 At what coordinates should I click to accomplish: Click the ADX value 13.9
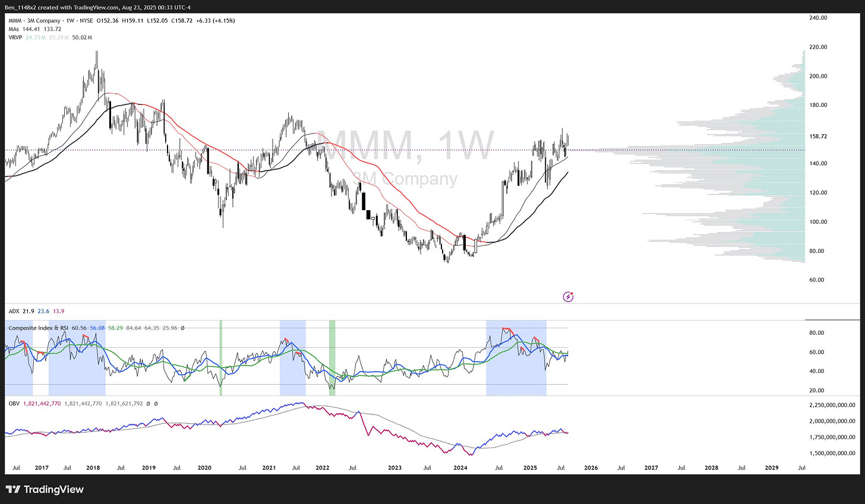point(59,311)
